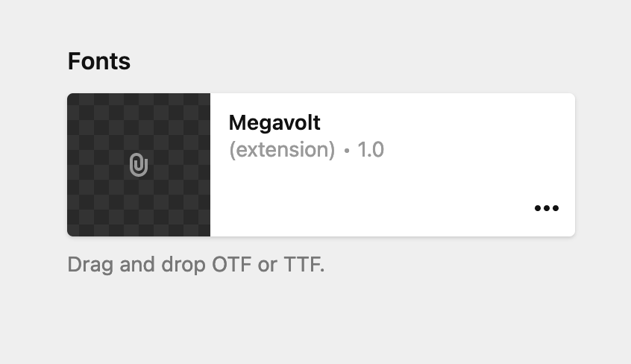Click the (extension) label under Megavolt

(282, 150)
